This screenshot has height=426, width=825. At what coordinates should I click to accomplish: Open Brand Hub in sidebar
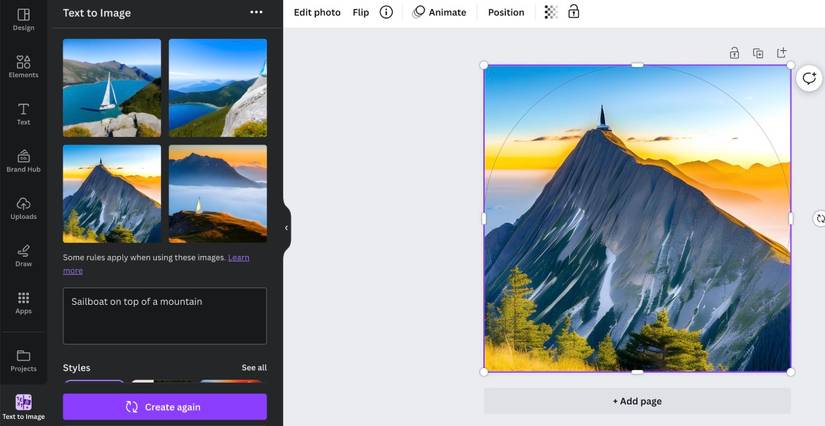[x=23, y=161]
